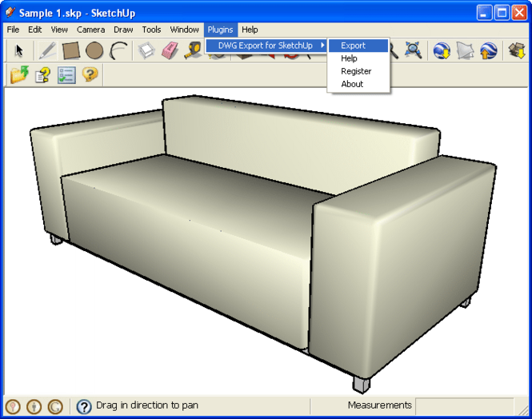Select the arrow Select tool
The height and width of the screenshot is (419, 532).
19,51
